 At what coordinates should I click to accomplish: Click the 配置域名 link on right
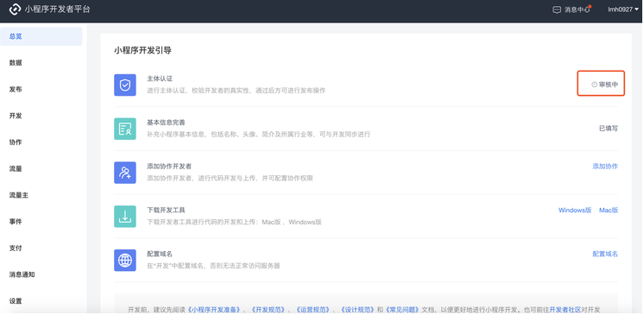605,255
